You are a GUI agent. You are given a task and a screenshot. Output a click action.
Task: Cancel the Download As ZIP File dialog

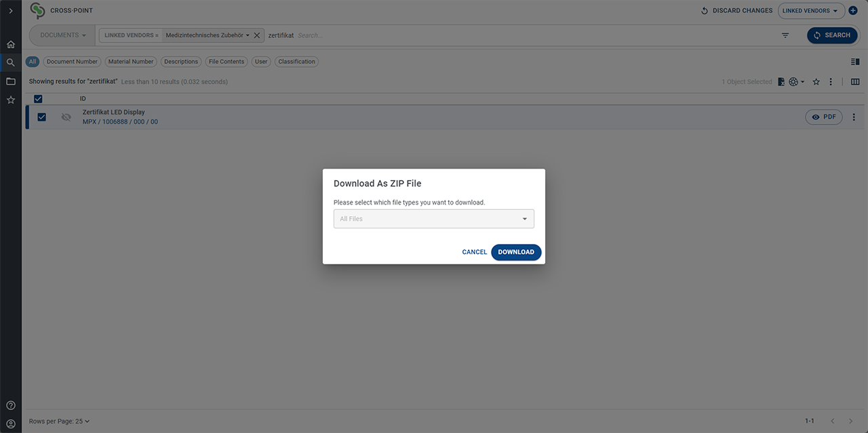tap(474, 252)
